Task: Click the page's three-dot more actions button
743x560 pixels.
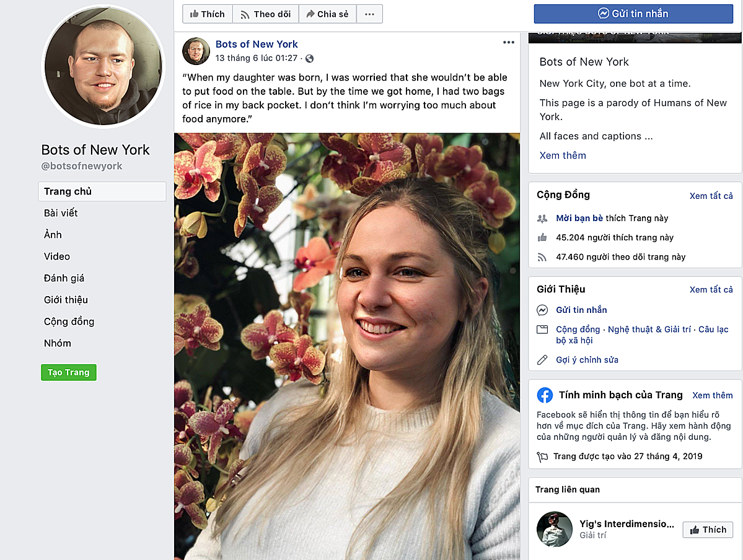Action: [x=369, y=14]
